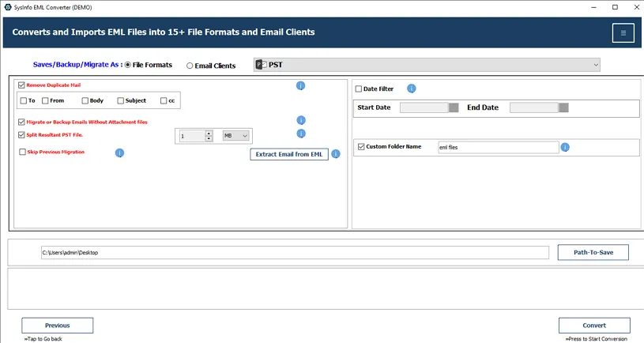
Task: Click Convert to start conversion
Action: [x=594, y=326]
